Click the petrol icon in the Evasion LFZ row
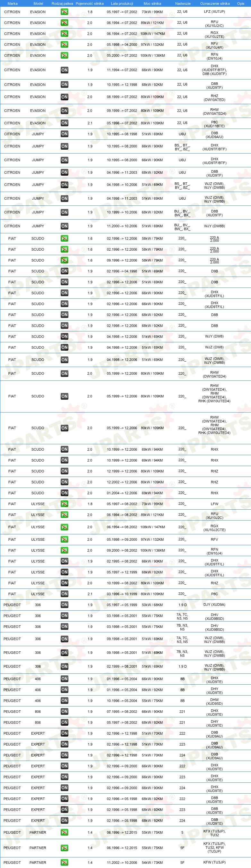Image resolution: width=251 pixels, height=868 pixels. tap(65, 12)
